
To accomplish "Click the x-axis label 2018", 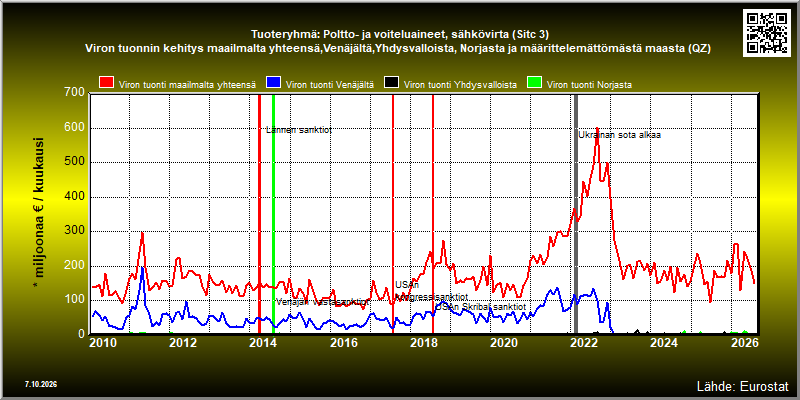I will (423, 342).
